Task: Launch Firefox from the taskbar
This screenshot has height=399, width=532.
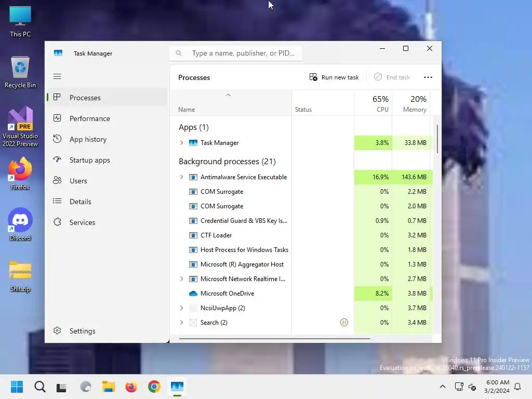Action: 131,387
